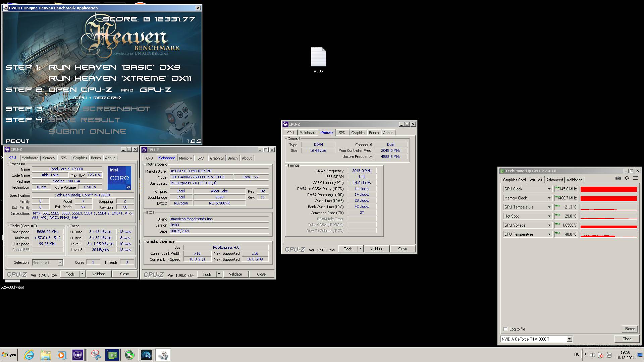Open the NVIDIA GeForce RTX 3080 Ti selector
The width and height of the screenshot is (644, 362).
point(536,339)
